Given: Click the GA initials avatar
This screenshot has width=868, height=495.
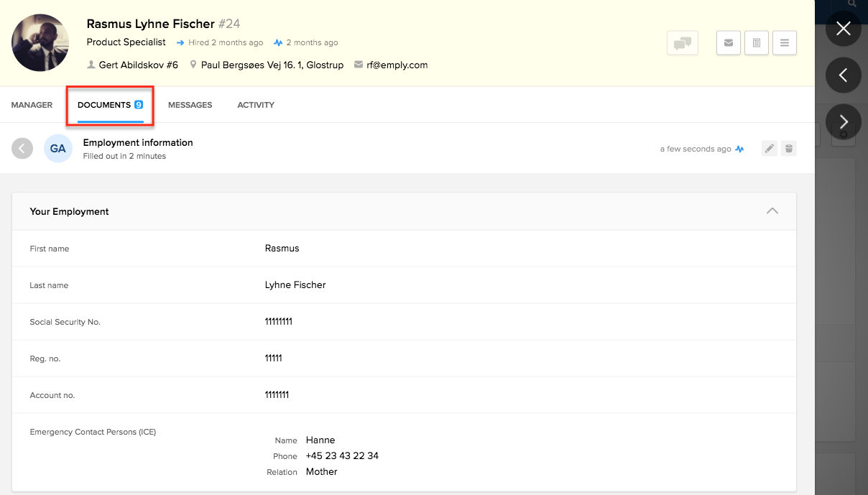Looking at the screenshot, I should coord(58,149).
